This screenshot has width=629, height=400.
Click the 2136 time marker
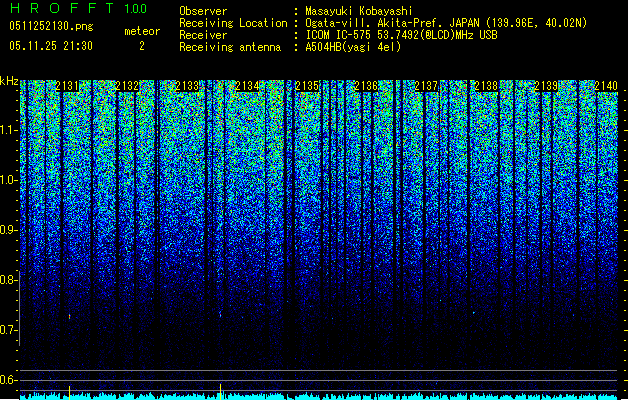(x=366, y=86)
